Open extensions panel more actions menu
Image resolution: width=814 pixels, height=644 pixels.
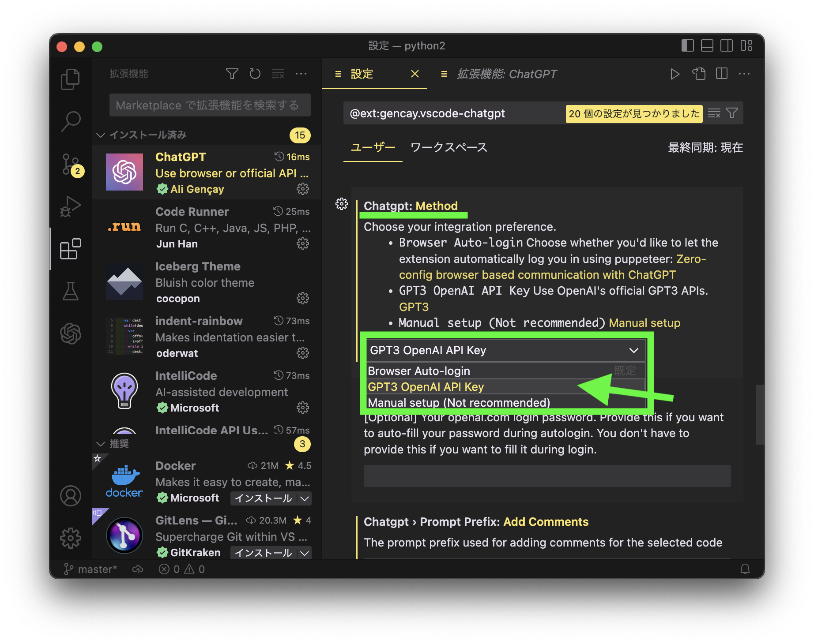coord(301,74)
